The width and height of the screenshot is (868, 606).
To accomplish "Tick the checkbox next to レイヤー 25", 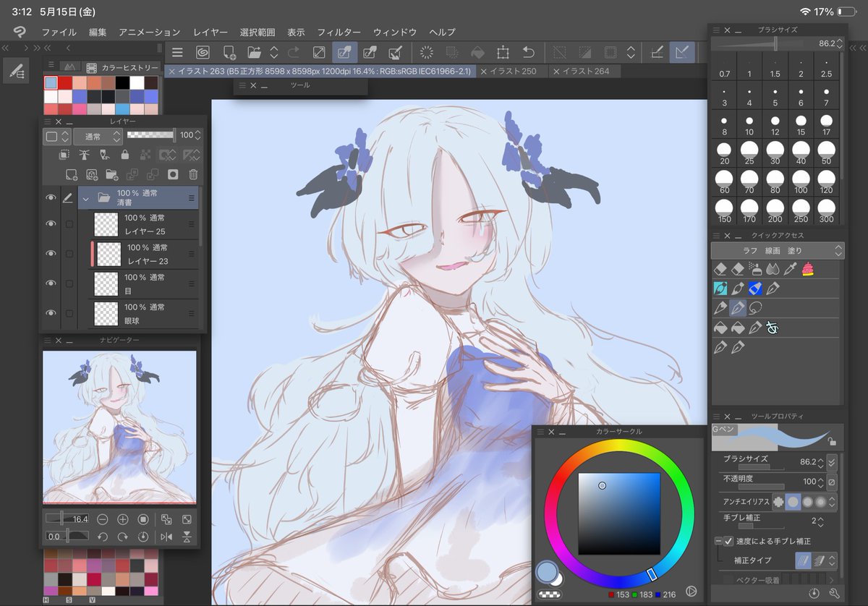I will [69, 224].
